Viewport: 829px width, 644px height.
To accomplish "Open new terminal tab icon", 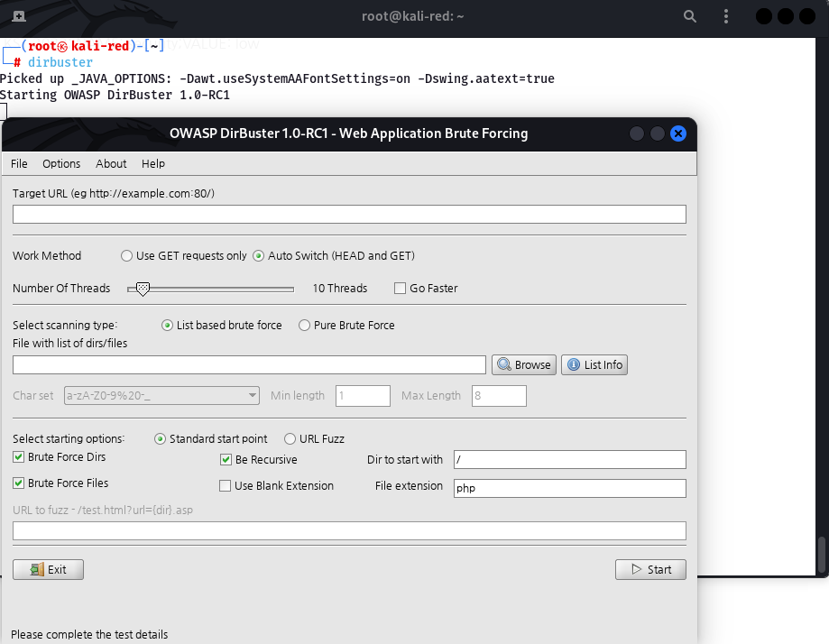I will pos(19,16).
